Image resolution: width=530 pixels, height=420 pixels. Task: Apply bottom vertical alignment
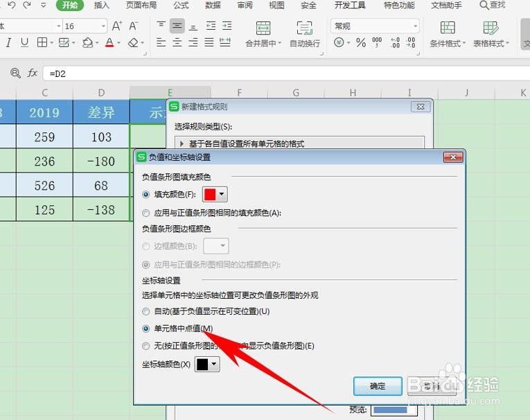193,26
